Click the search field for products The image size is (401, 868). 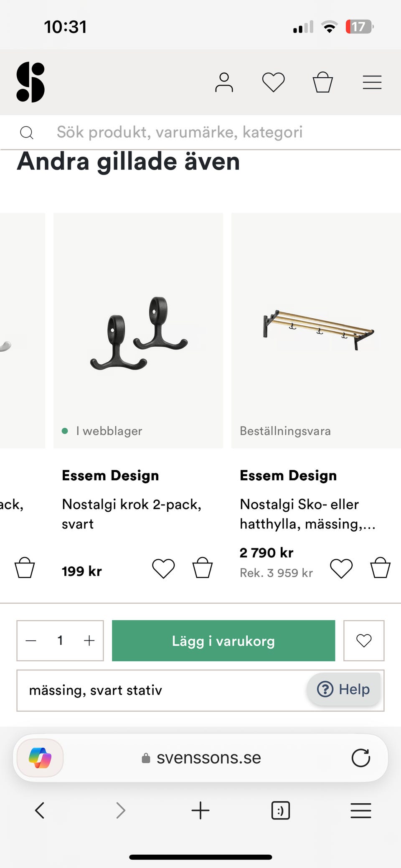coord(180,132)
